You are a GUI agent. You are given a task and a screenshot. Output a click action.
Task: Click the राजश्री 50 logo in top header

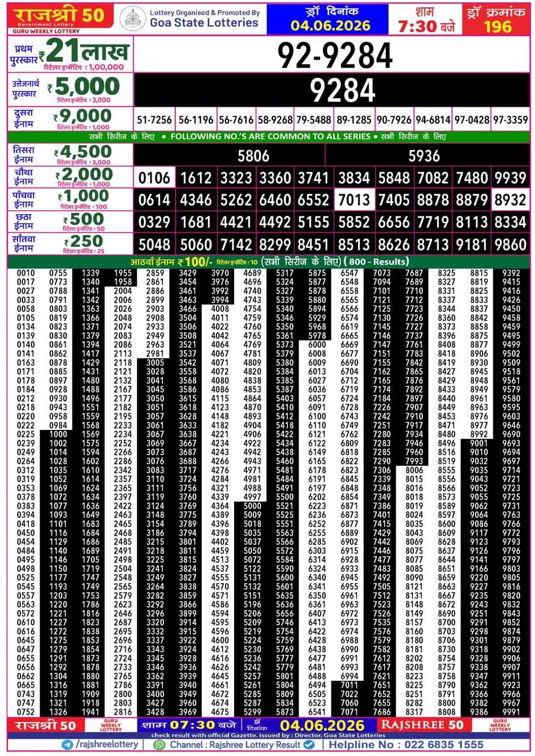click(x=59, y=16)
